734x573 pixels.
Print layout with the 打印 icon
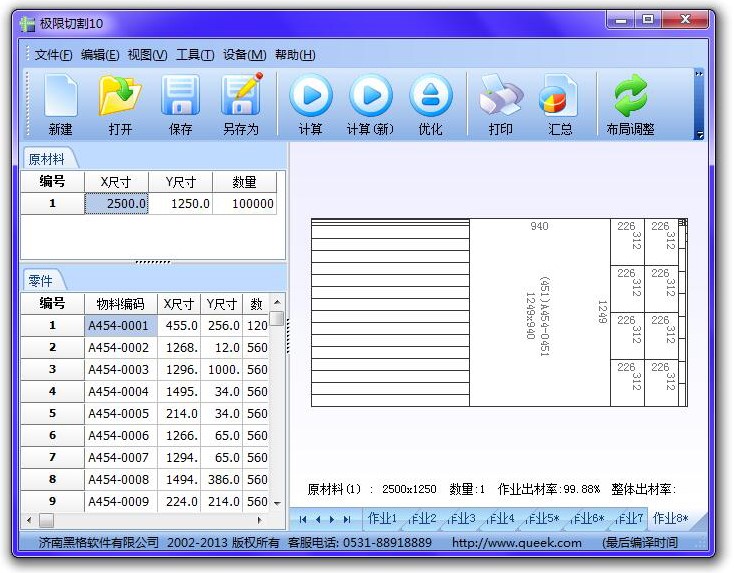tap(500, 104)
